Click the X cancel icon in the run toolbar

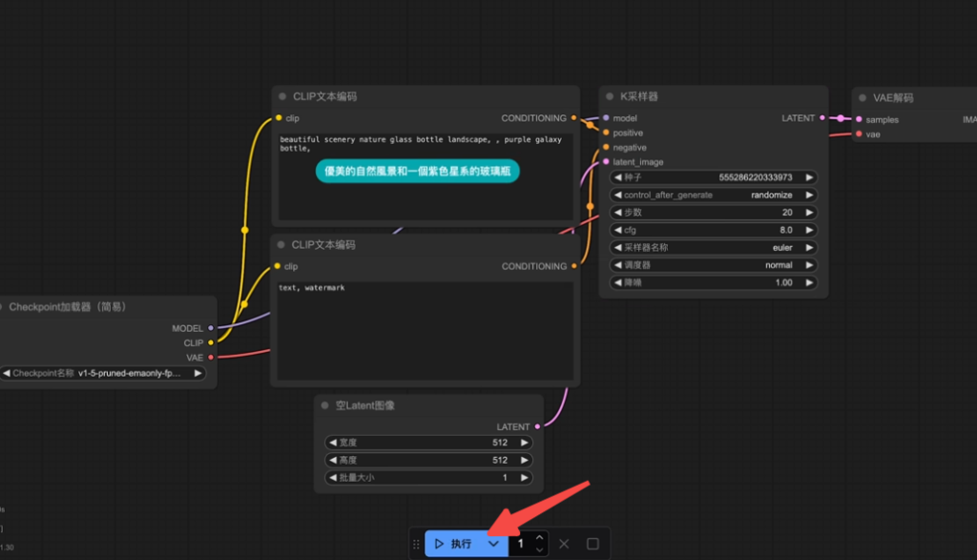[564, 544]
